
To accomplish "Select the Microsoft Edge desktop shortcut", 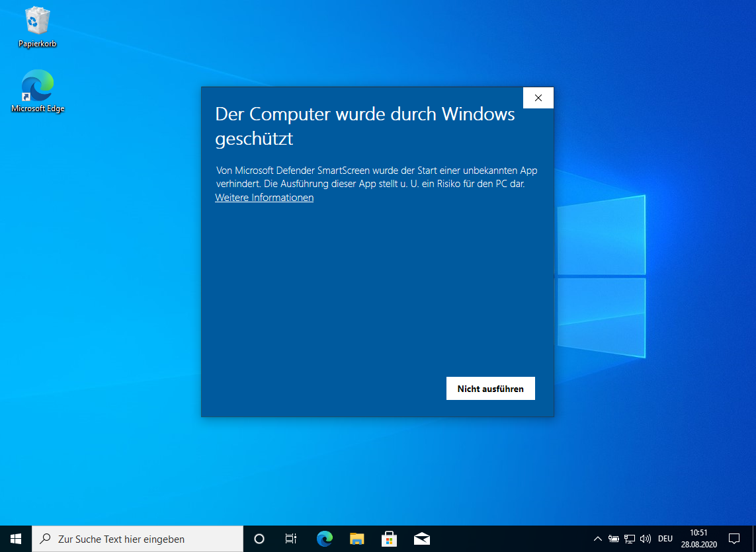I will tap(38, 91).
